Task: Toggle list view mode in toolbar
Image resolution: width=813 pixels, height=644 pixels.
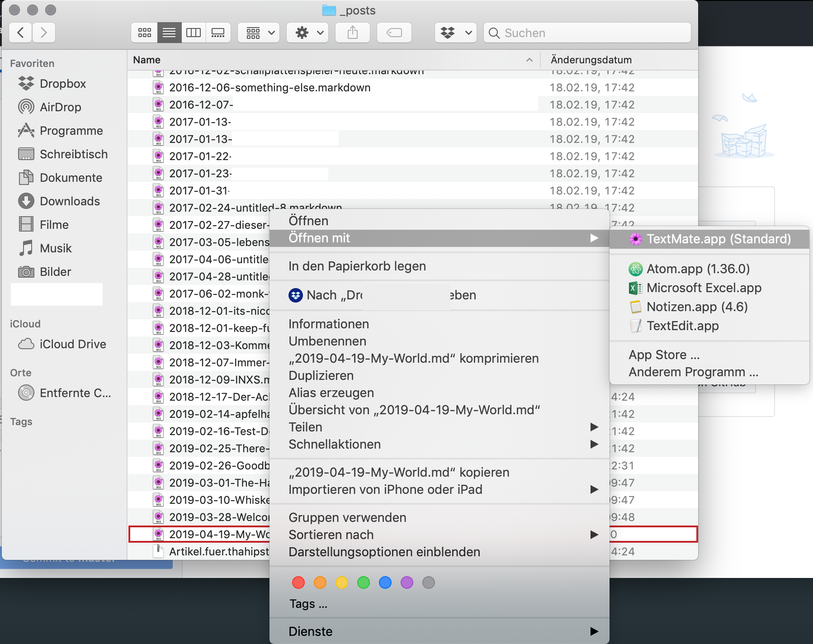Action: point(169,33)
